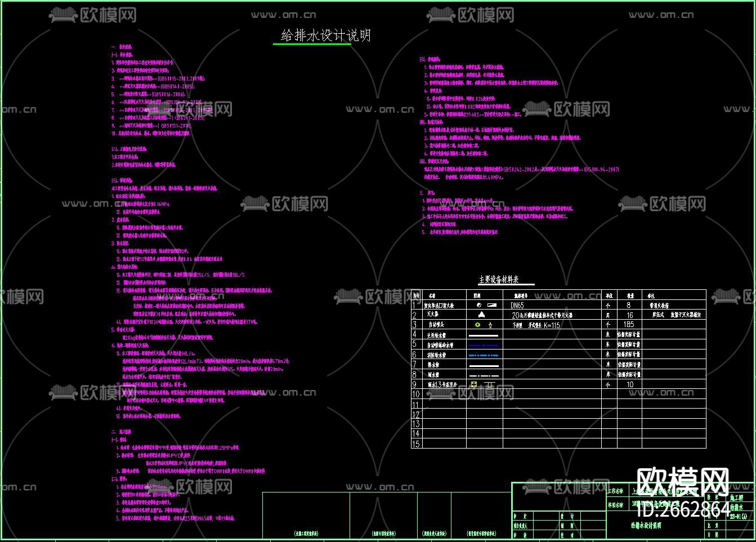Click row number 15 in the material table
Screen dimensions: 756x542
pyautogui.click(x=416, y=444)
